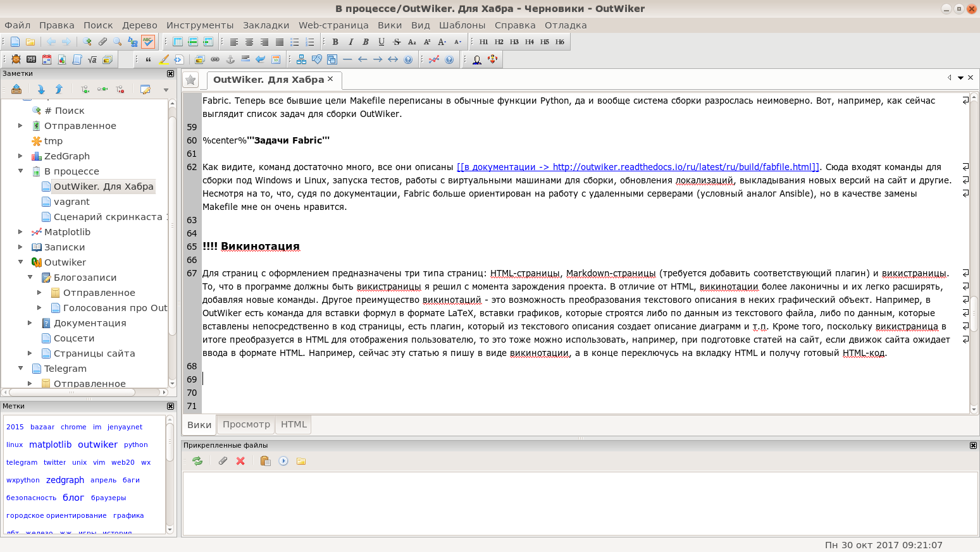Click the new notes tree icon
The width and height of the screenshot is (980, 552).
pos(15,42)
